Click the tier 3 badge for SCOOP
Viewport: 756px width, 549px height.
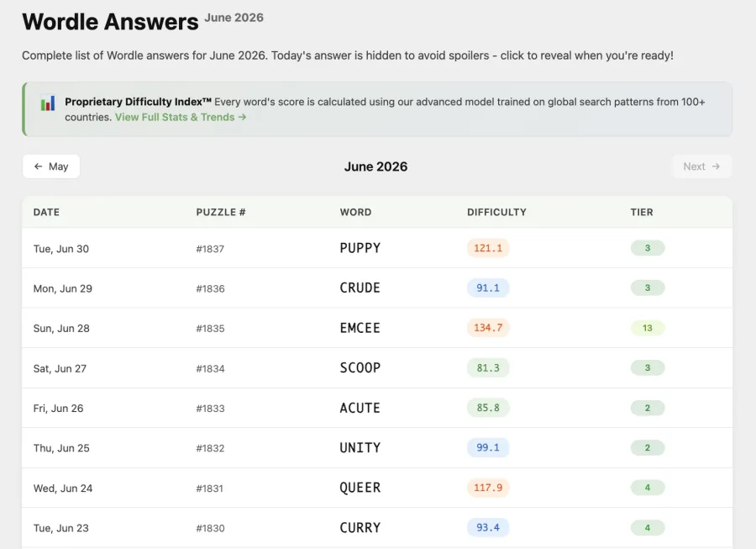pyautogui.click(x=648, y=368)
